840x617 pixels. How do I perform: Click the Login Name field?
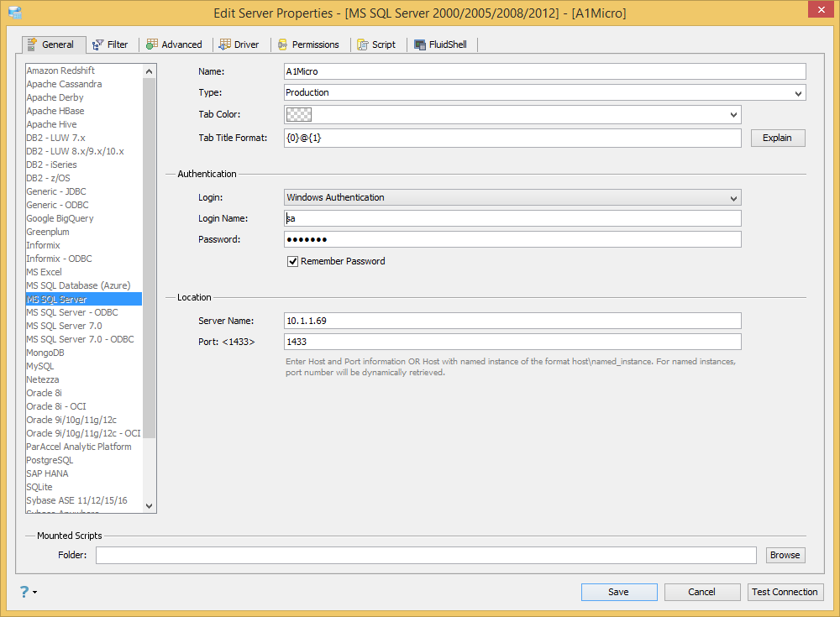tap(512, 218)
